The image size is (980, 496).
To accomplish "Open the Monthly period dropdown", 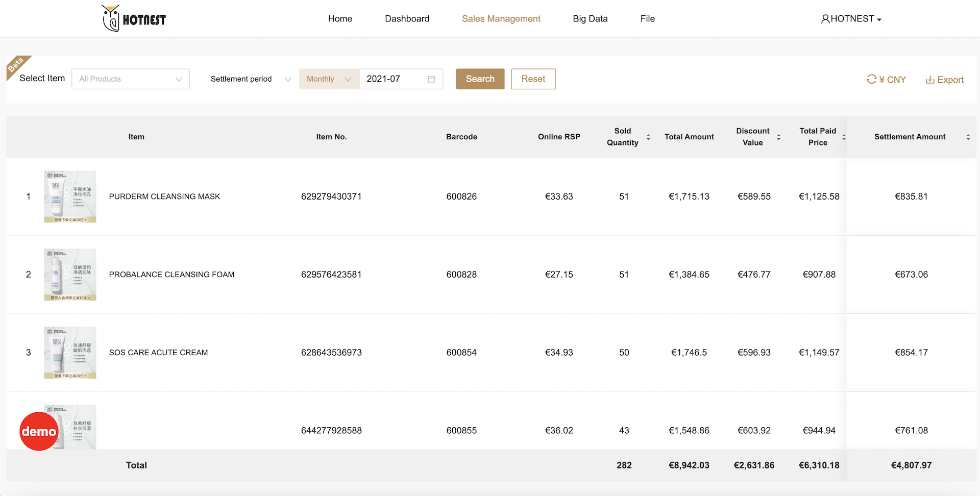I will [329, 79].
